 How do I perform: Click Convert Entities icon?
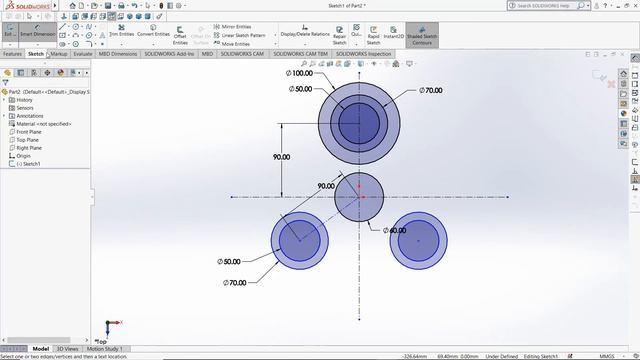pos(153,30)
